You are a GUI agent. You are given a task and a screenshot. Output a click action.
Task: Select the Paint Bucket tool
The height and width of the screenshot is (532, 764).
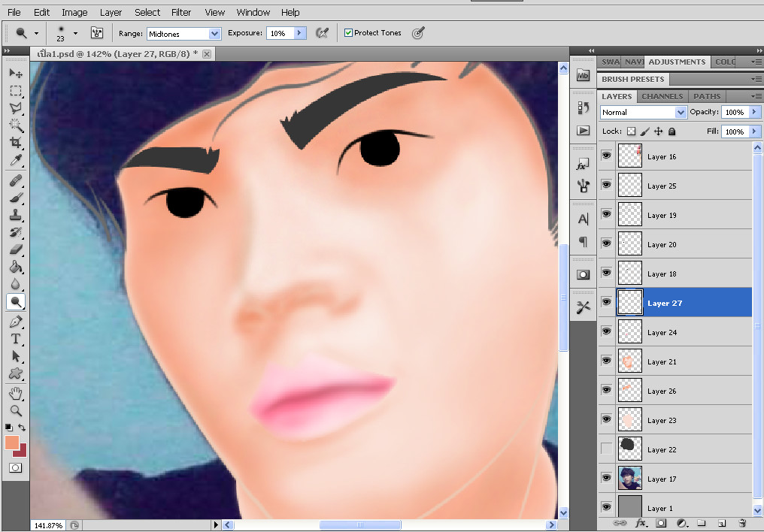(16, 267)
